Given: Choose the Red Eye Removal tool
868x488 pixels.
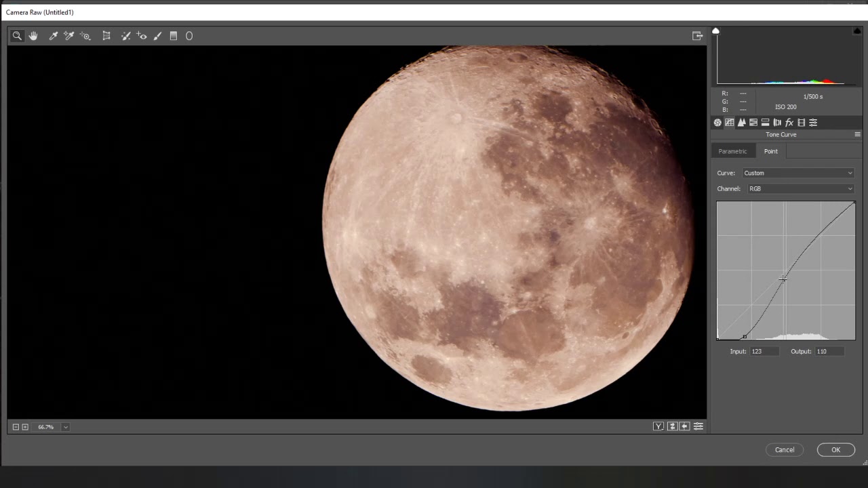Looking at the screenshot, I should (x=142, y=36).
